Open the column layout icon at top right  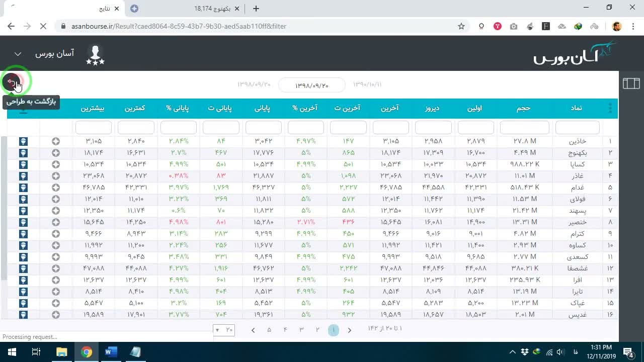pos(631,83)
